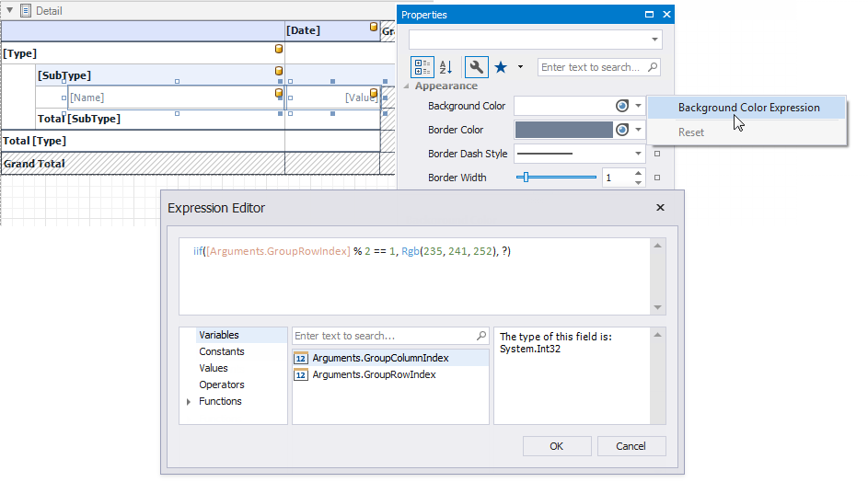Cancel the Expression Editor dialog

tap(631, 446)
